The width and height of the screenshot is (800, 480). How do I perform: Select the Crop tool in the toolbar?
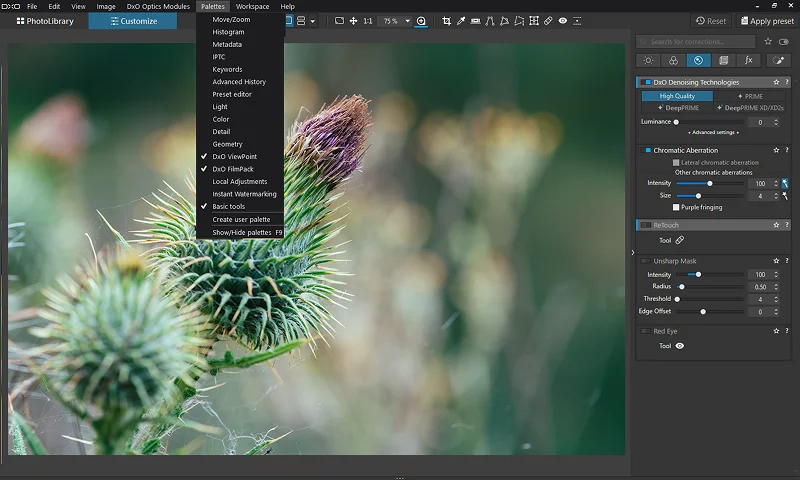(446, 21)
